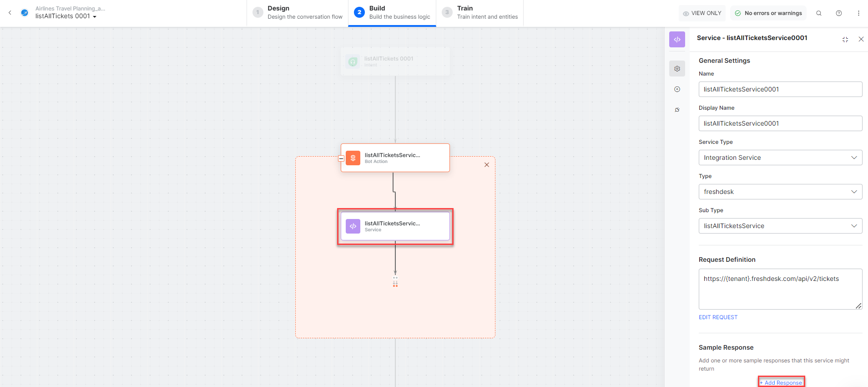
Task: Click the back arrow in the top bar
Action: [10, 13]
